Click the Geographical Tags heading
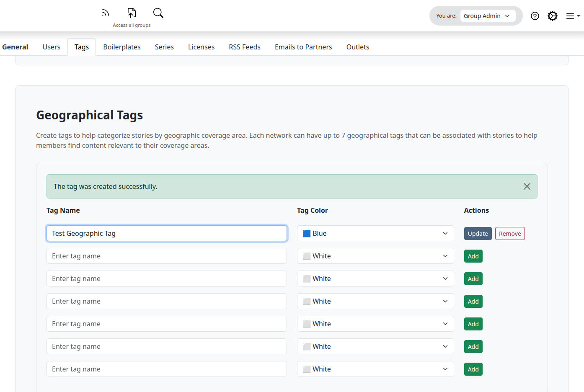 [89, 115]
